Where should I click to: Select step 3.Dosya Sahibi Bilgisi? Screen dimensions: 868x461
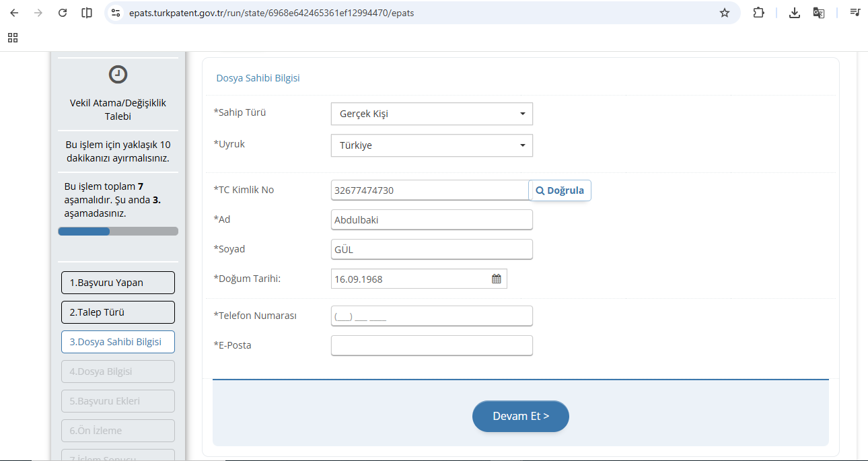(118, 342)
